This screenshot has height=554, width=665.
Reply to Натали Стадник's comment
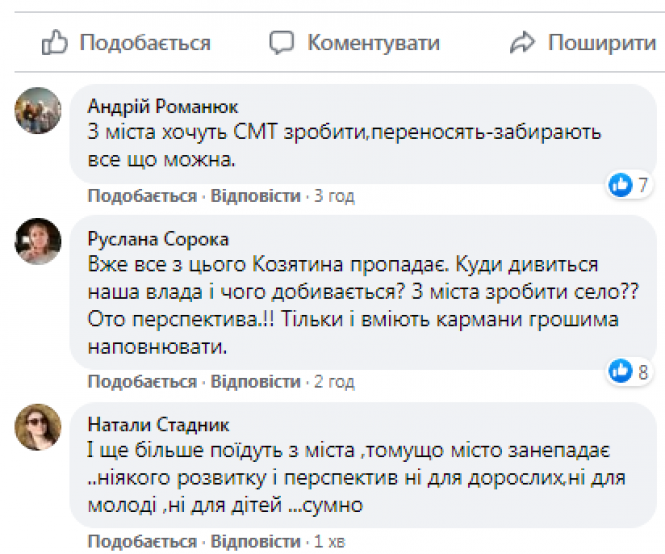pos(254,542)
